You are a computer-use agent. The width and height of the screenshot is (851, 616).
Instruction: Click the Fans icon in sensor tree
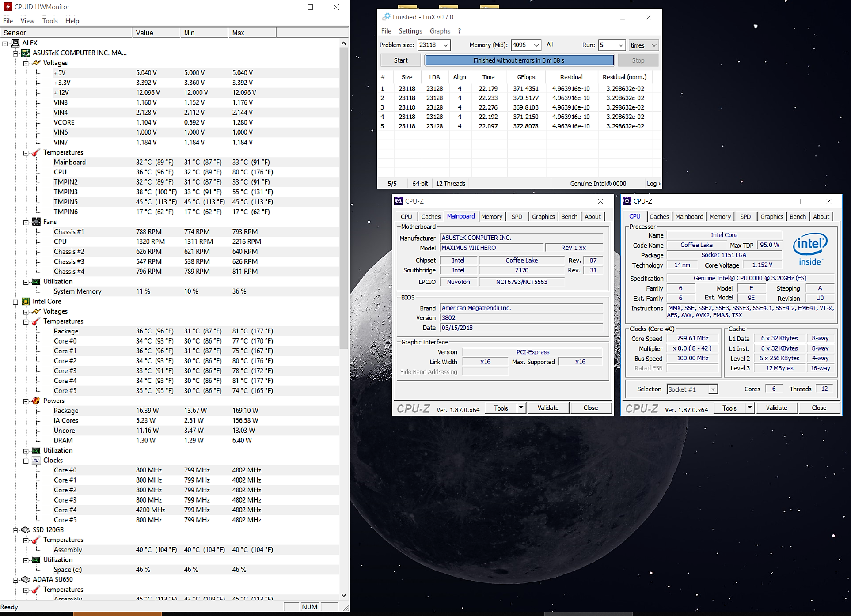pyautogui.click(x=36, y=222)
